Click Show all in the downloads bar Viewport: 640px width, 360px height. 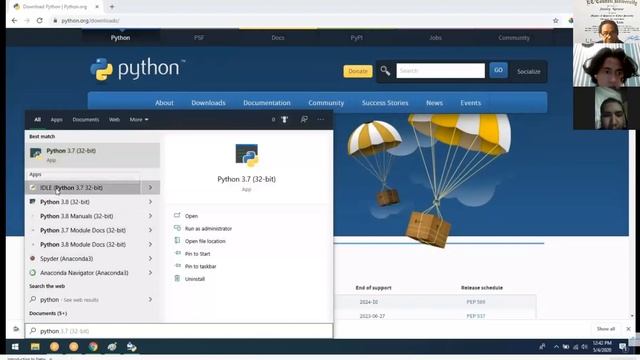pyautogui.click(x=606, y=329)
